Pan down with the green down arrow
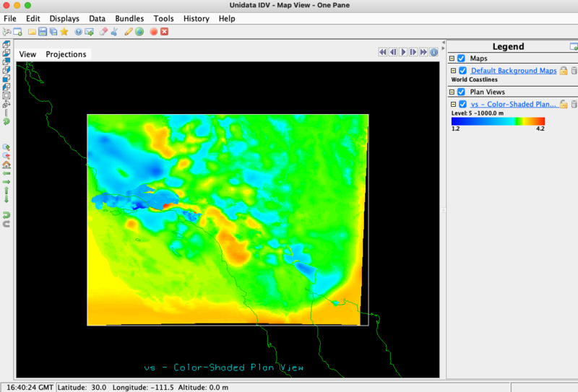The image size is (578, 392). 7,199
